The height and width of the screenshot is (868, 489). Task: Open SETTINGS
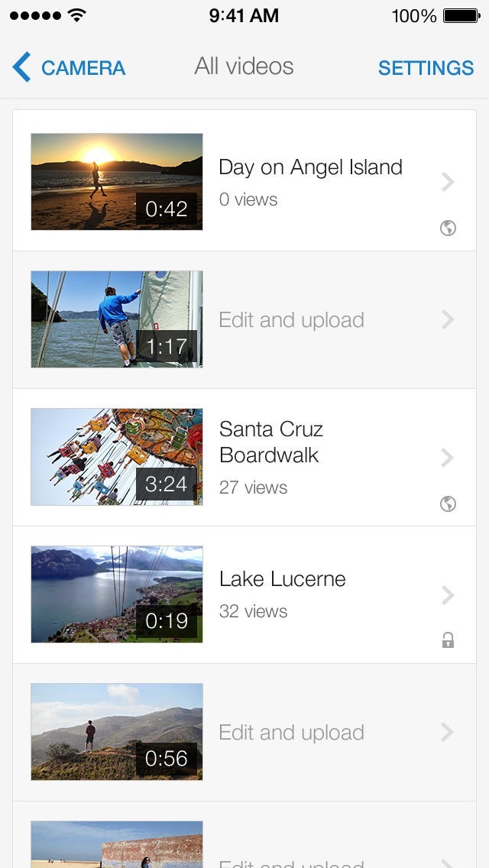tap(426, 68)
